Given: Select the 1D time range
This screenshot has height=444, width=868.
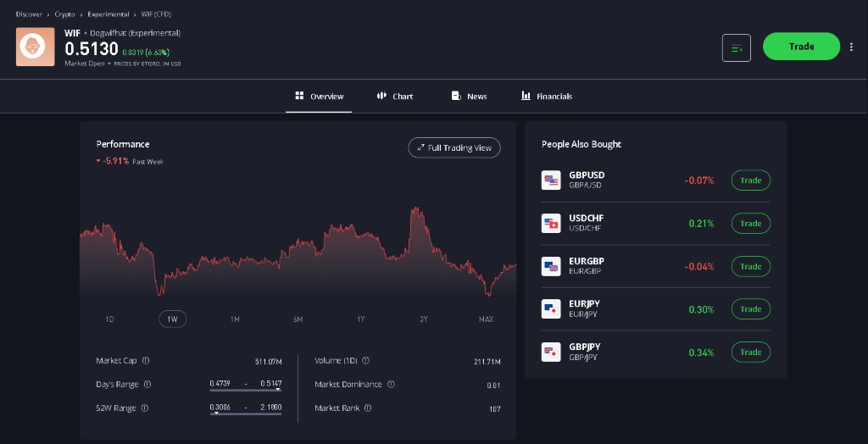Looking at the screenshot, I should click(x=109, y=319).
